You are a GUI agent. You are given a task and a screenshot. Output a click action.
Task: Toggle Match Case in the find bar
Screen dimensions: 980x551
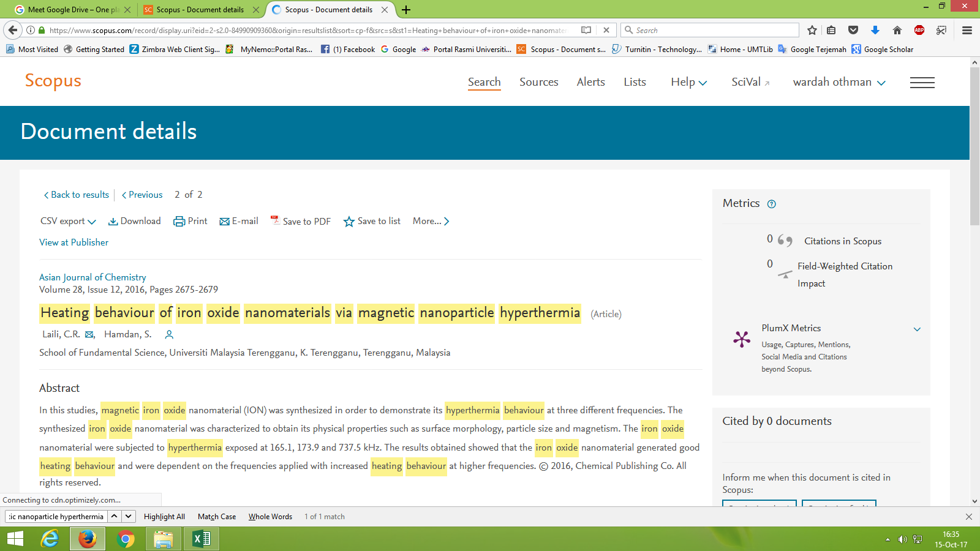click(217, 517)
